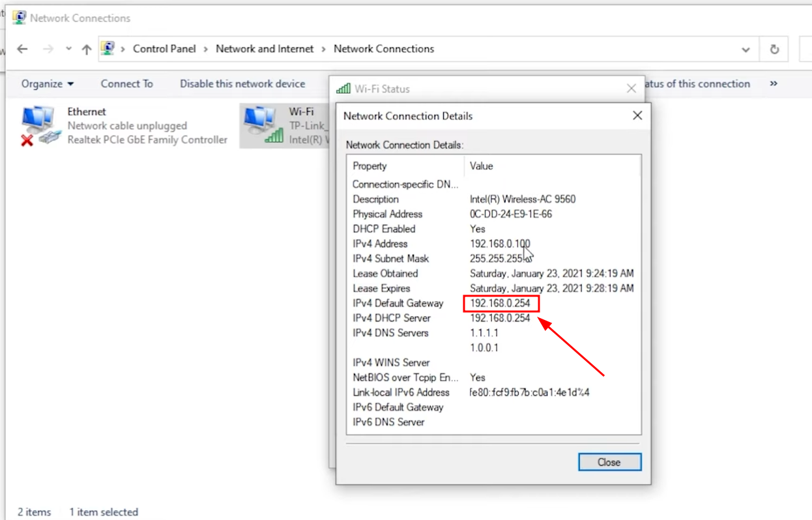Click Disable this network device
This screenshot has height=520, width=812.
pyautogui.click(x=242, y=83)
